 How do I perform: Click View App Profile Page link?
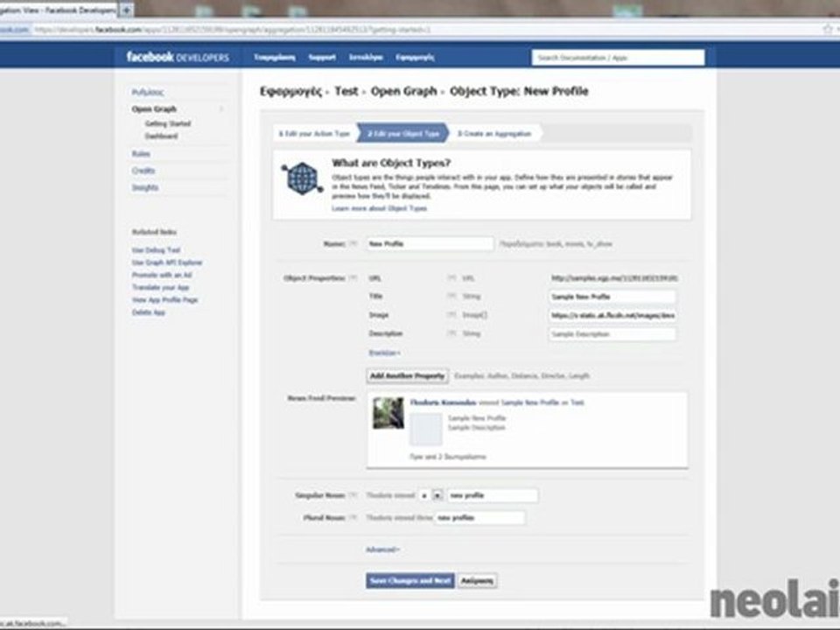click(x=165, y=300)
